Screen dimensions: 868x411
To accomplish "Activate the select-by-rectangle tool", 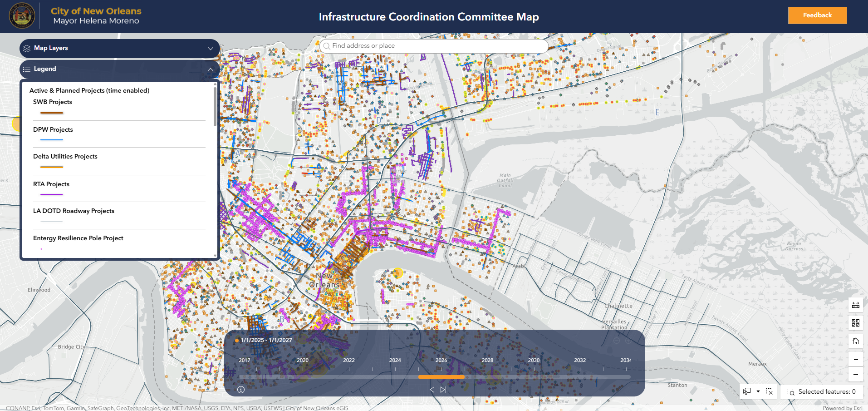I will click(x=747, y=391).
